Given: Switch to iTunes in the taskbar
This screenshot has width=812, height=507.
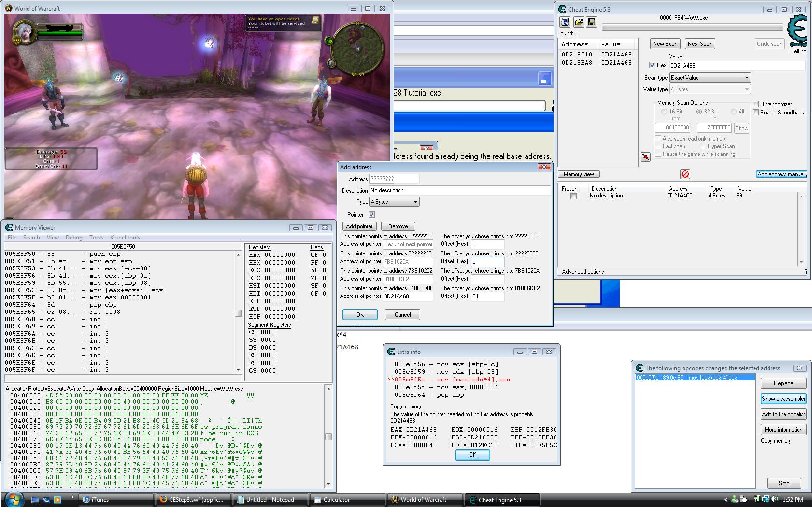Looking at the screenshot, I should [x=116, y=500].
